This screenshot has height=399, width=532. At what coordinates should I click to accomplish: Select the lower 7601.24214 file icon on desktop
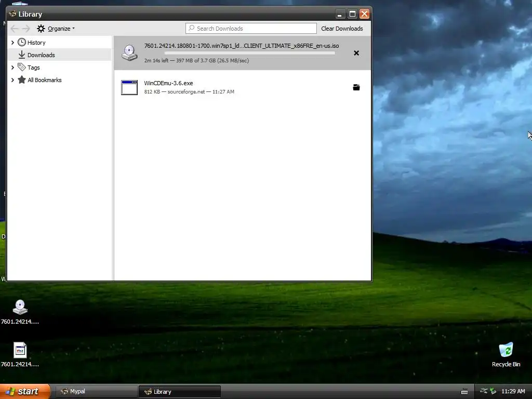coord(20,350)
